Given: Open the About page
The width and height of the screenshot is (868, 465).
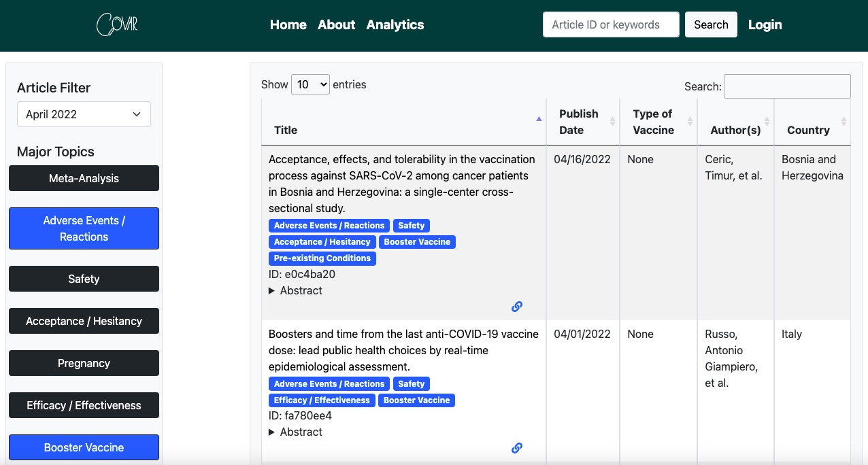Looking at the screenshot, I should click(x=336, y=24).
